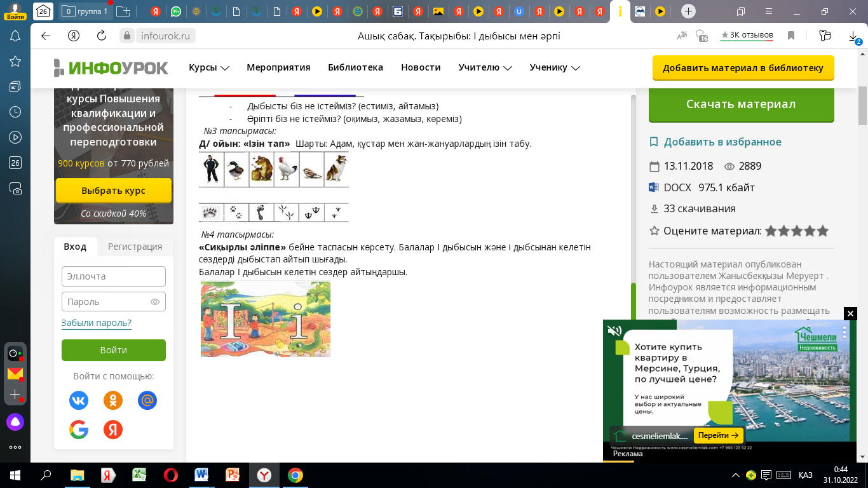Expand the группа 1 tab group
The width and height of the screenshot is (868, 488).
point(87,11)
